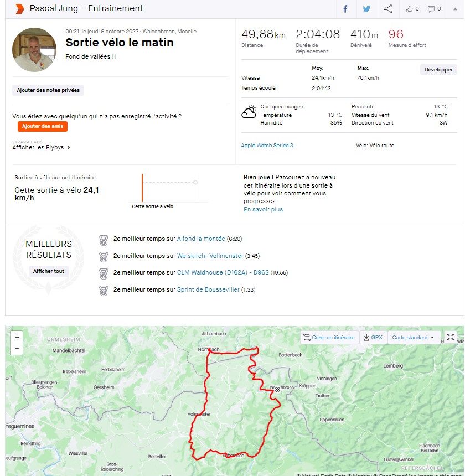The image size is (465, 476).
Task: Open Pascal Jung's profile photo
Action: click(x=34, y=50)
